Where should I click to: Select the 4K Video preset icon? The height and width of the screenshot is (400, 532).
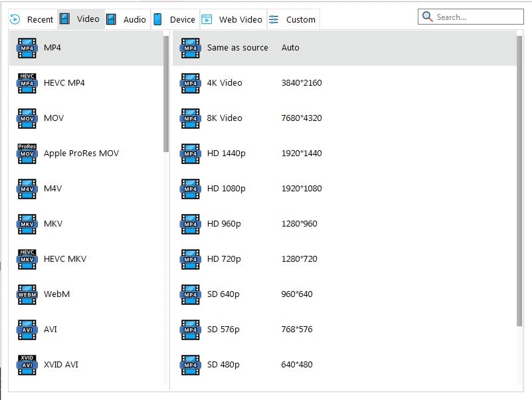pos(190,83)
